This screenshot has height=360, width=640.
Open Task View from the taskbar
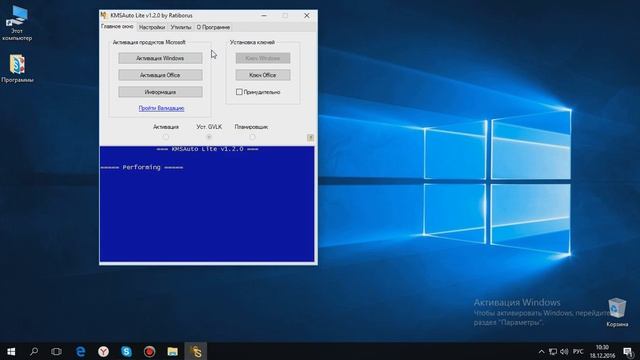pos(56,351)
